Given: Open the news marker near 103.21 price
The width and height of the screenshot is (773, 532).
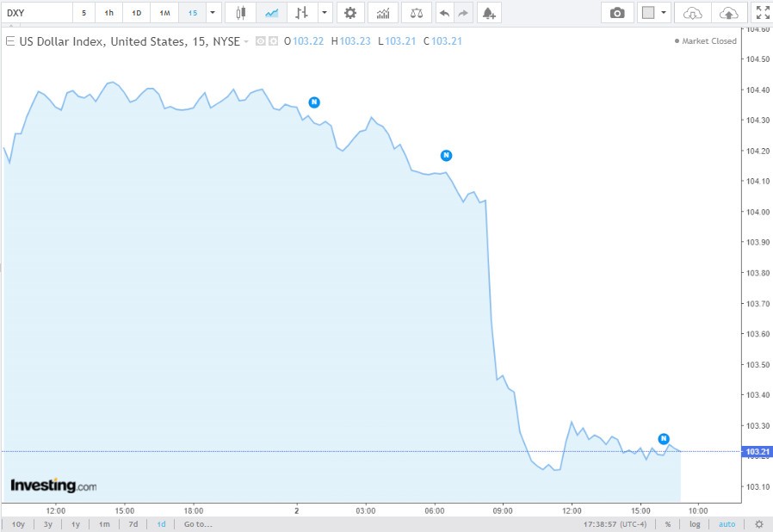Looking at the screenshot, I should pyautogui.click(x=664, y=438).
